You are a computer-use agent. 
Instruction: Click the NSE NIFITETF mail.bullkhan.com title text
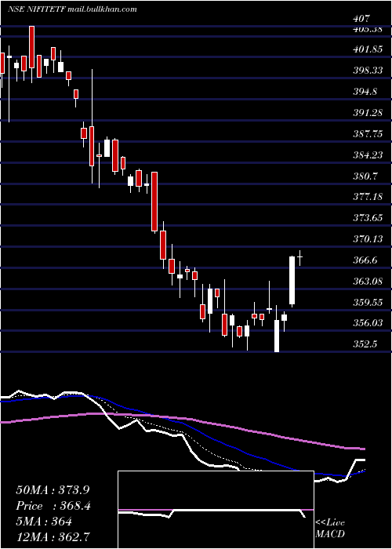click(x=72, y=9)
